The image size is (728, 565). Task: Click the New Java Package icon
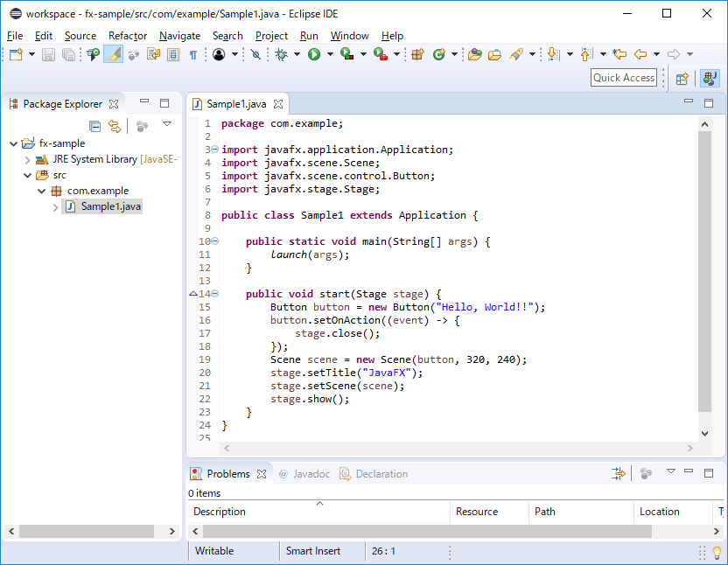tap(418, 54)
